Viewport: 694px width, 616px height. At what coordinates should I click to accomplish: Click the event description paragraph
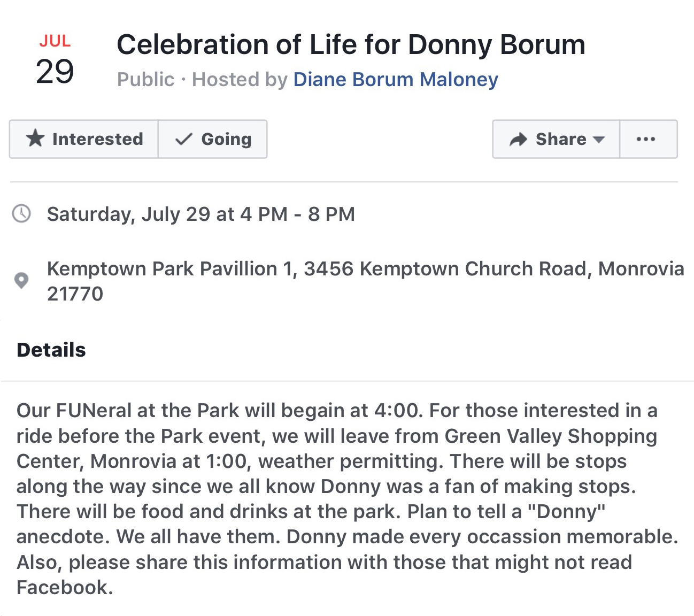pos(348,499)
